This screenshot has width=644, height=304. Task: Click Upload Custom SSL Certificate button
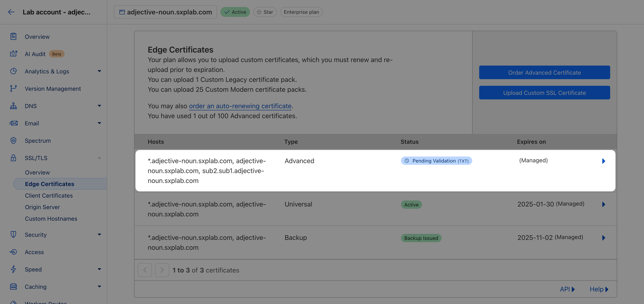click(545, 93)
